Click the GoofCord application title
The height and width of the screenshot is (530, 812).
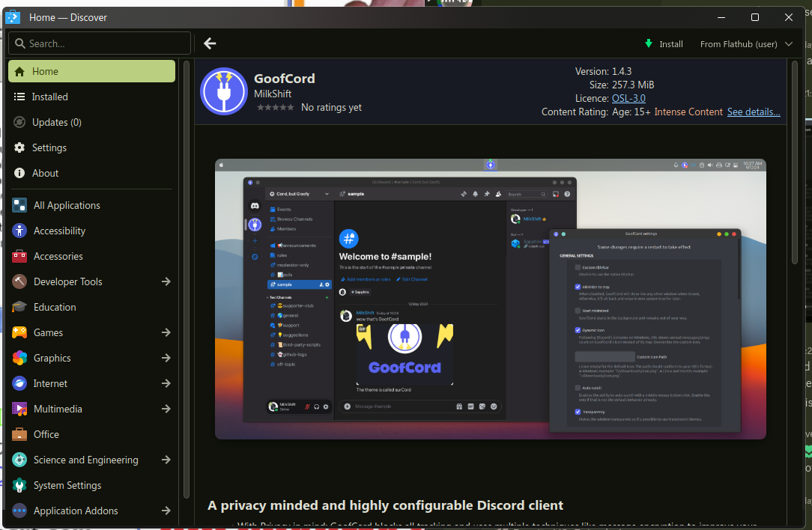point(285,79)
